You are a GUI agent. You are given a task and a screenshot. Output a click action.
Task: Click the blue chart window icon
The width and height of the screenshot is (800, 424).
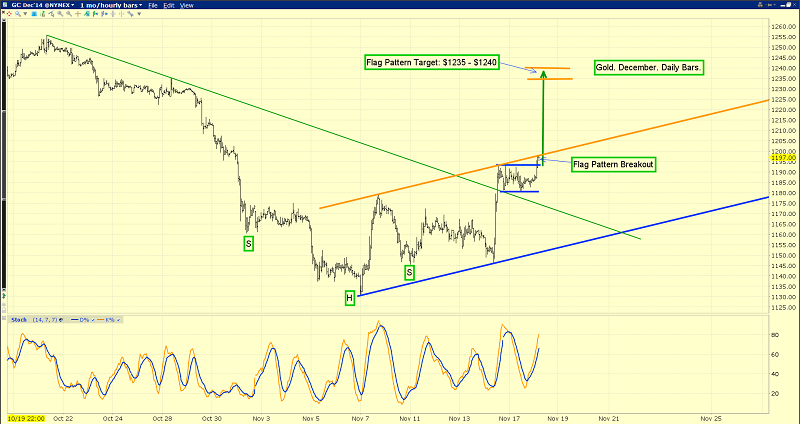click(x=34, y=14)
